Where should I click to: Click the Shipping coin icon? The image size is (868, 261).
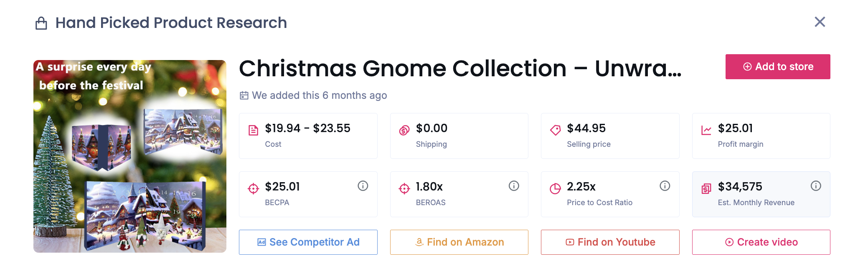coord(404,130)
